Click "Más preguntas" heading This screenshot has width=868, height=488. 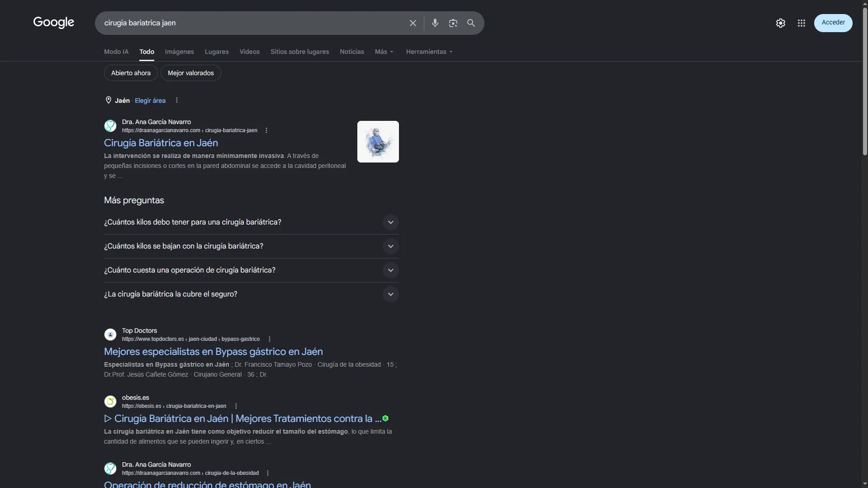(134, 200)
